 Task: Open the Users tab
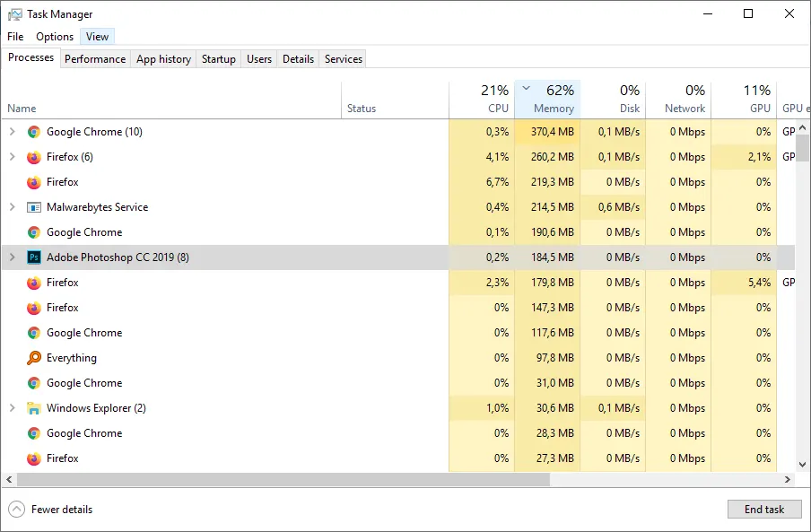[259, 59]
